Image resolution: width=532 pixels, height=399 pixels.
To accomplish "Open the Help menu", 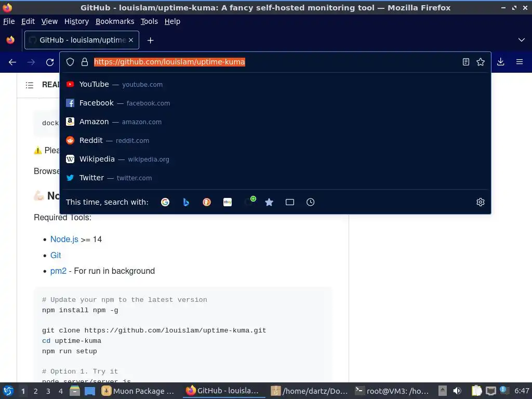I will [172, 21].
